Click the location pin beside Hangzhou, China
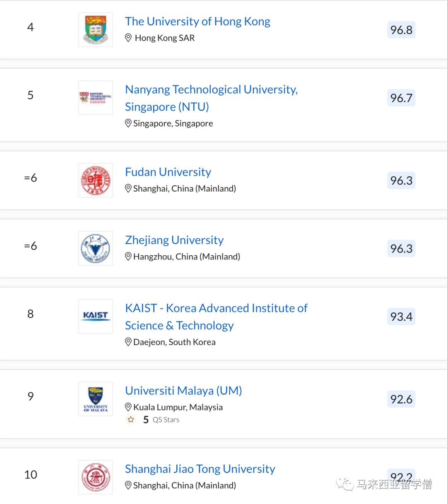Image resolution: width=447 pixels, height=504 pixels. [x=128, y=257]
